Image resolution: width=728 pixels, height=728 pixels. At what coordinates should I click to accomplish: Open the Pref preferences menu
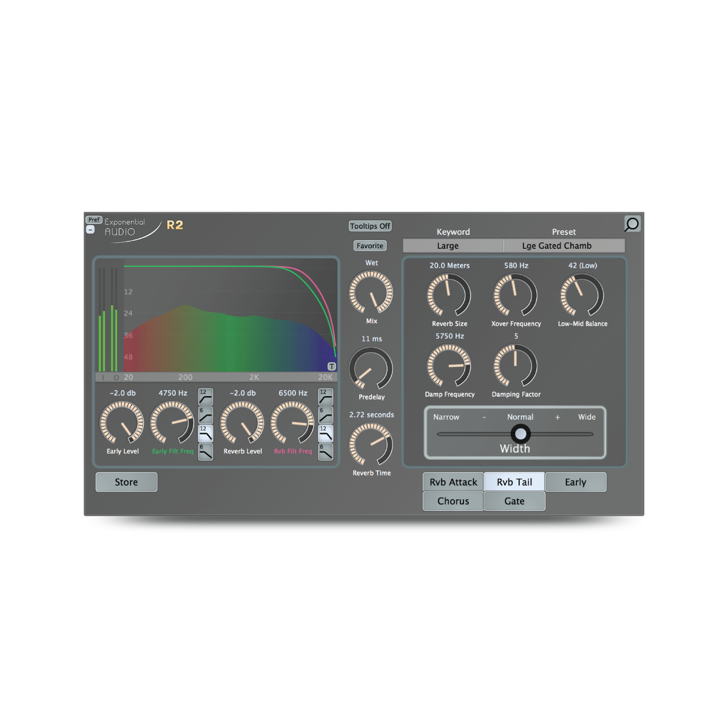click(x=93, y=220)
